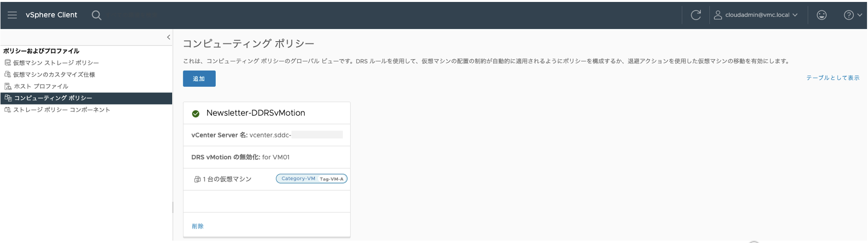Click the 削除 link on policy card
Screen dimensions: 868x243
pos(197,226)
